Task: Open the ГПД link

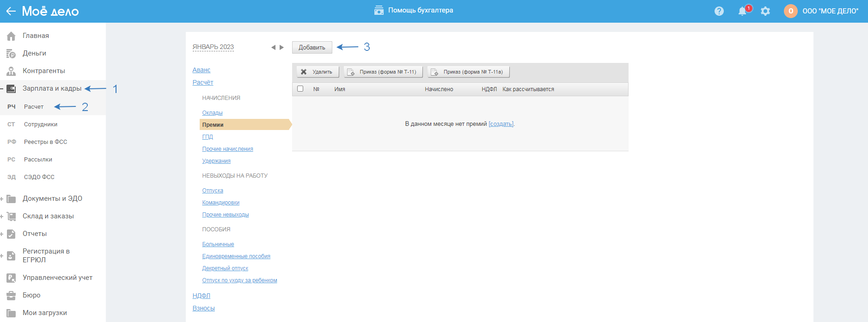Action: [208, 137]
